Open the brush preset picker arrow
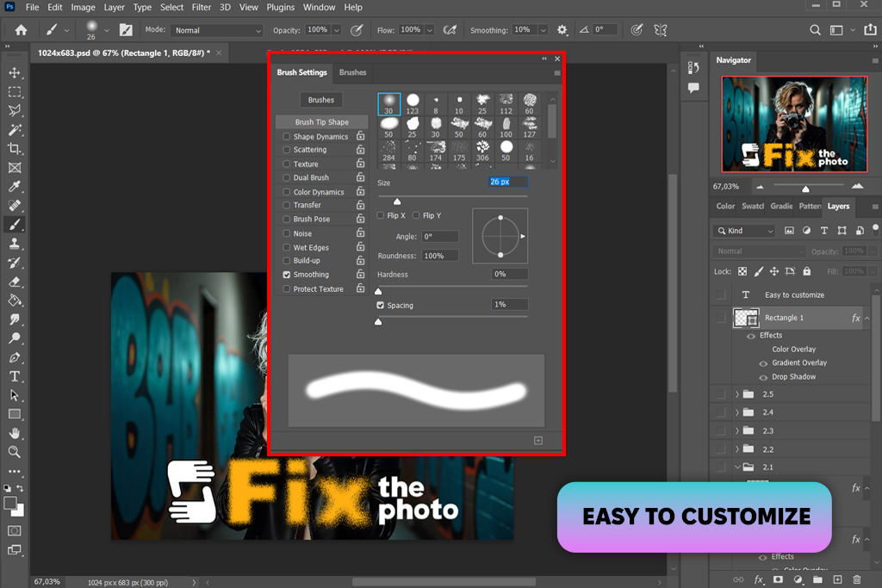 [x=106, y=30]
